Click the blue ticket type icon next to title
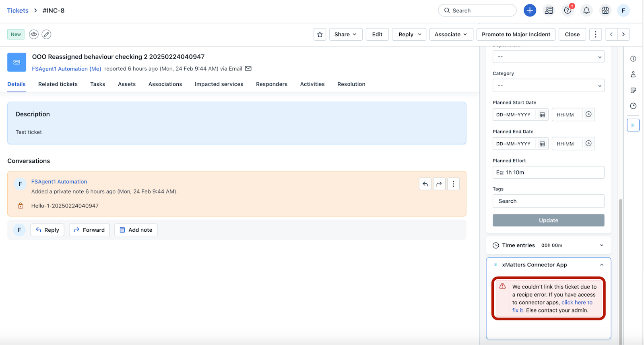Viewport: 644px width, 345px height. [x=17, y=62]
